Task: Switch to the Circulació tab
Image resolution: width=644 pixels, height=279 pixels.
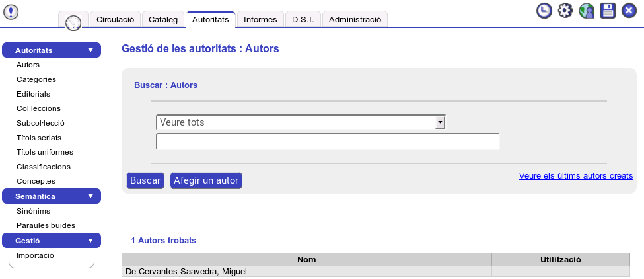Action: [x=115, y=20]
